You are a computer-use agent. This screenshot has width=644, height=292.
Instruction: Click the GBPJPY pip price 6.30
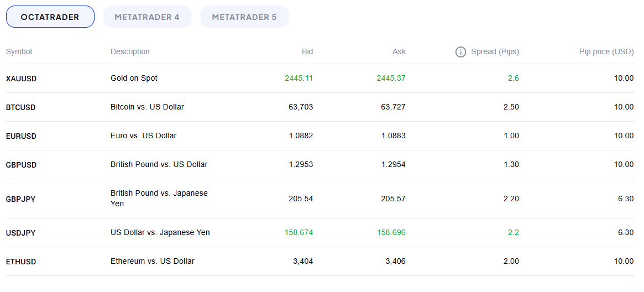click(626, 199)
